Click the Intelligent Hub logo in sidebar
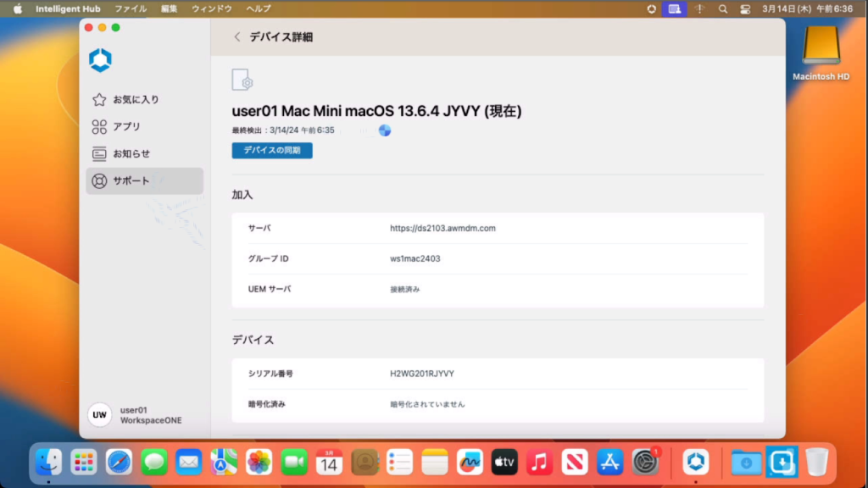Viewport: 868px width, 488px height. (x=100, y=60)
